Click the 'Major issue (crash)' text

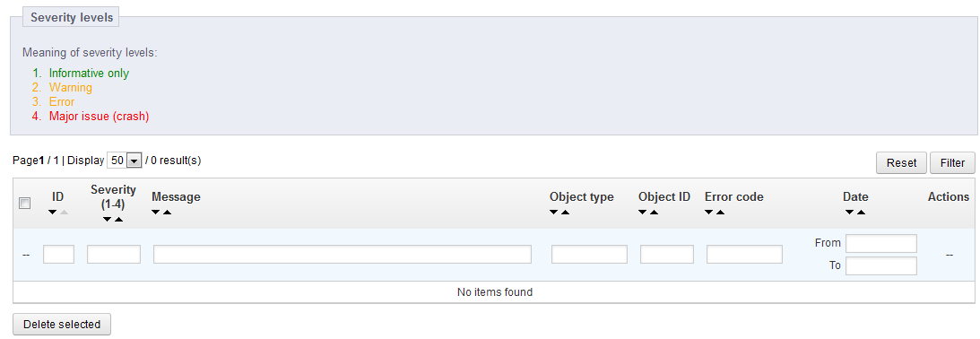click(100, 117)
